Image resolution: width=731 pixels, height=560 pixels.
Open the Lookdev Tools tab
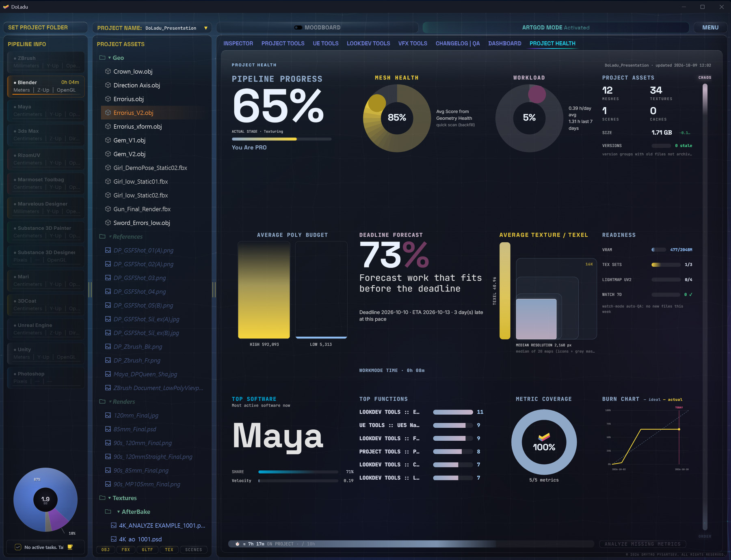coord(368,43)
